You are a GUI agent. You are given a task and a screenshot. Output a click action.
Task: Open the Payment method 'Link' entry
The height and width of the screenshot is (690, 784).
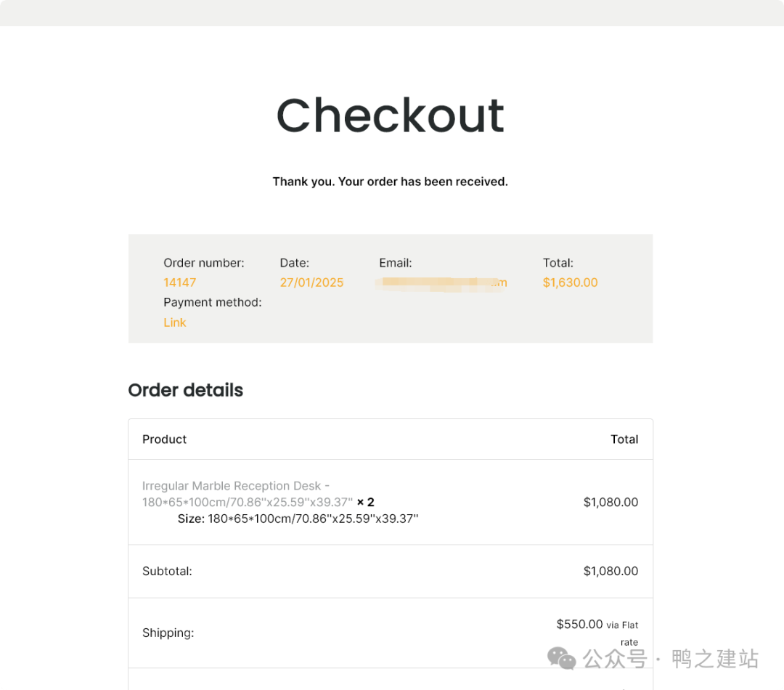174,322
